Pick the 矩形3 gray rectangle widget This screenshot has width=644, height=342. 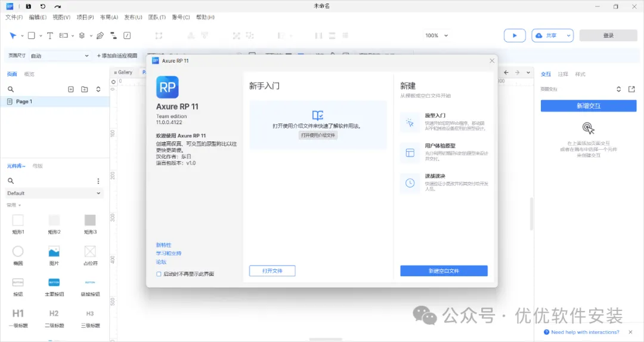pos(90,224)
